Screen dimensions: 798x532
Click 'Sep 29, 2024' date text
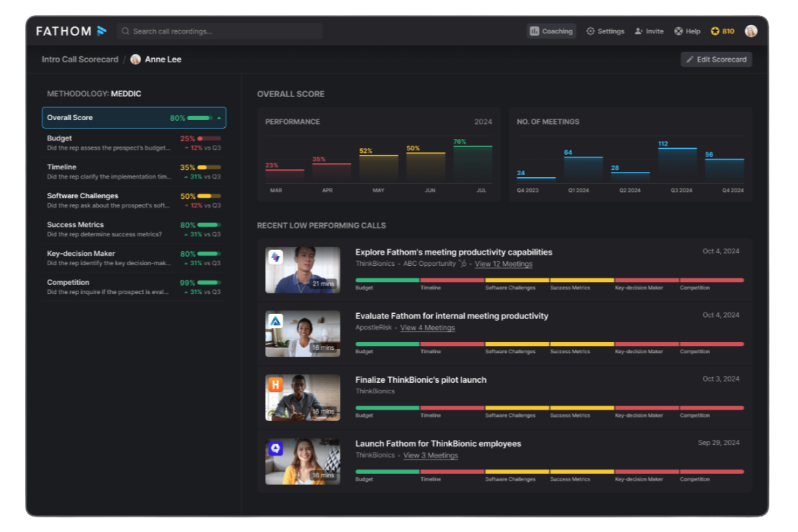(719, 443)
